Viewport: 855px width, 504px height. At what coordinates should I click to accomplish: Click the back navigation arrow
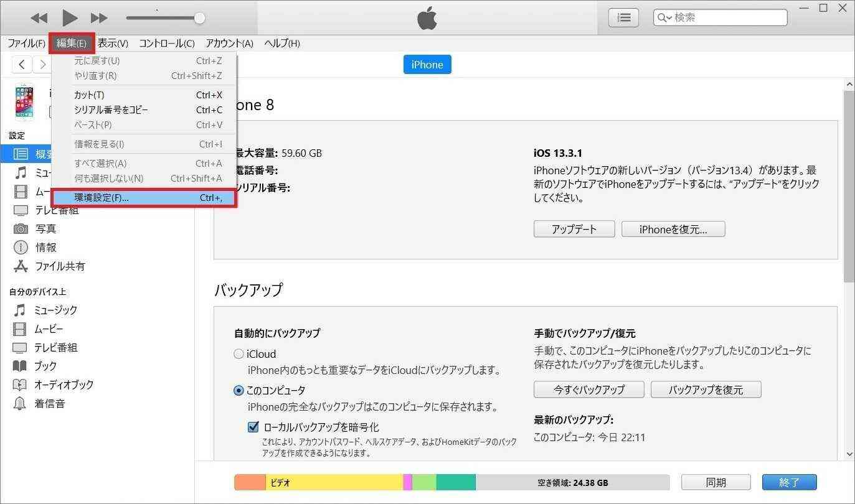pos(22,64)
